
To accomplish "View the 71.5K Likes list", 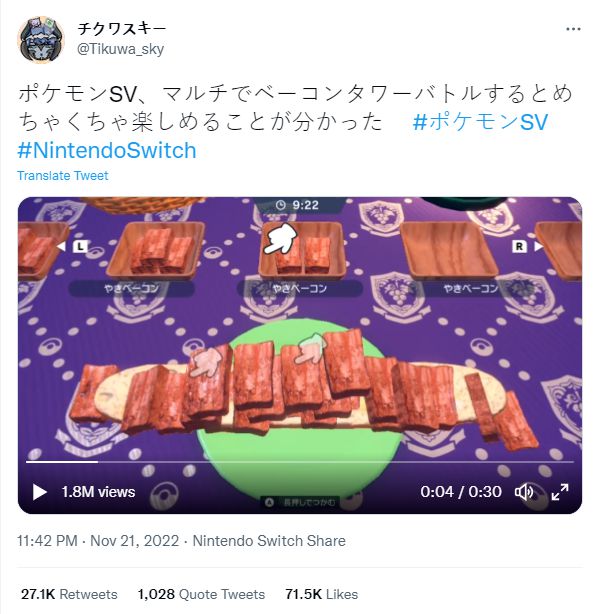I will click(321, 594).
